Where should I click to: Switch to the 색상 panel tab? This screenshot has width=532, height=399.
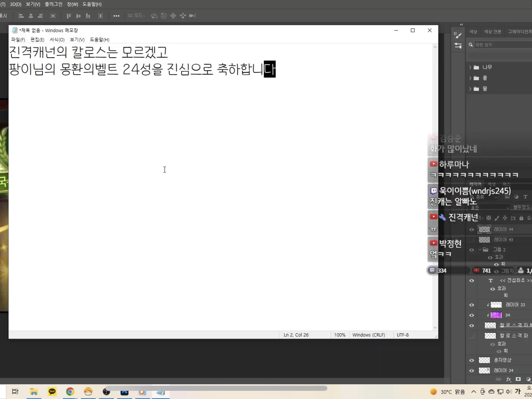[473, 32]
